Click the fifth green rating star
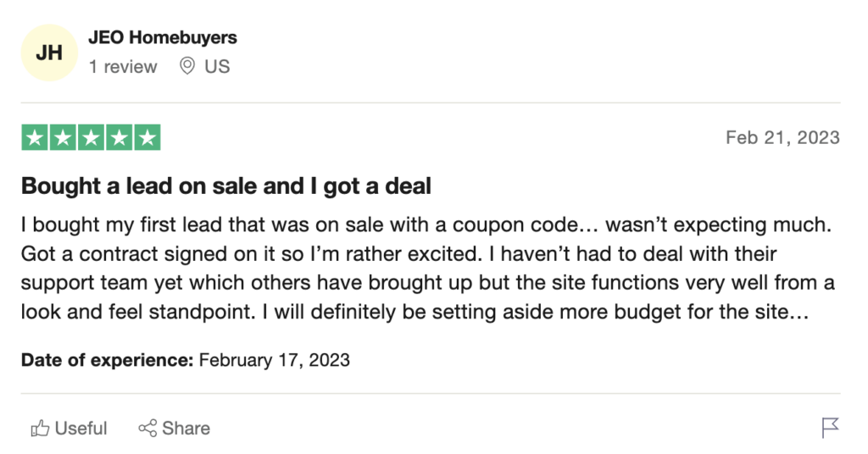Screen dimensions: 868x454 pyautogui.click(x=147, y=137)
